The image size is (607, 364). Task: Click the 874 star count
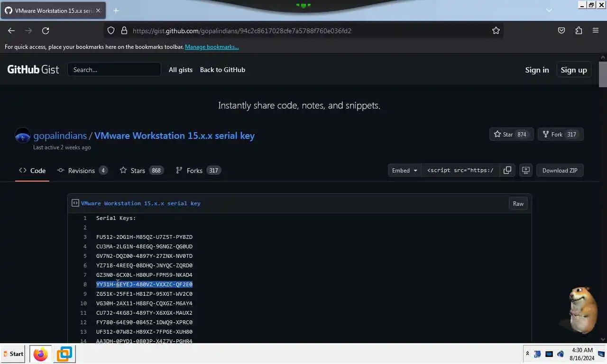coord(522,135)
